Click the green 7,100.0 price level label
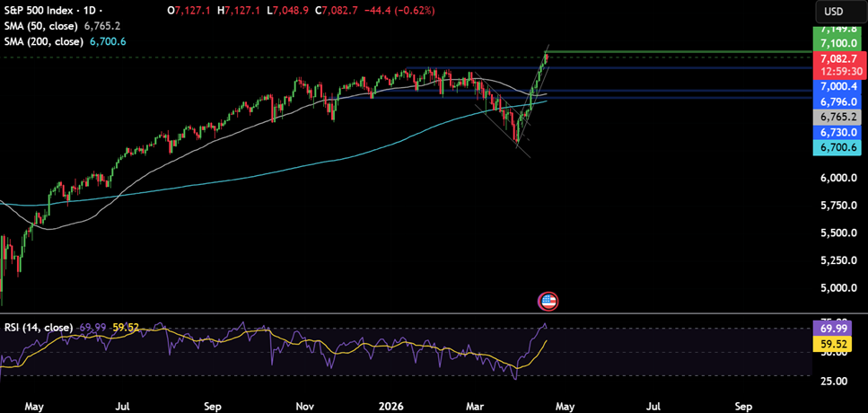 tap(837, 42)
